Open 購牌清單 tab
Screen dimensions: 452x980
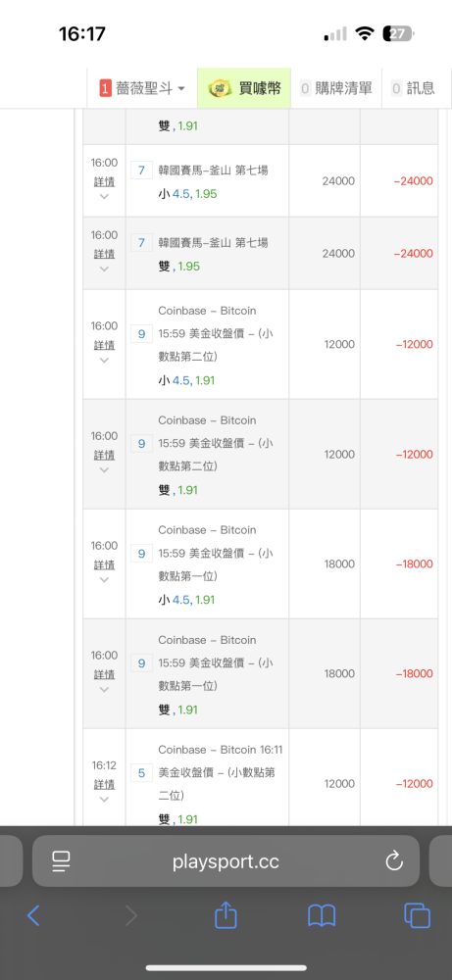336,88
